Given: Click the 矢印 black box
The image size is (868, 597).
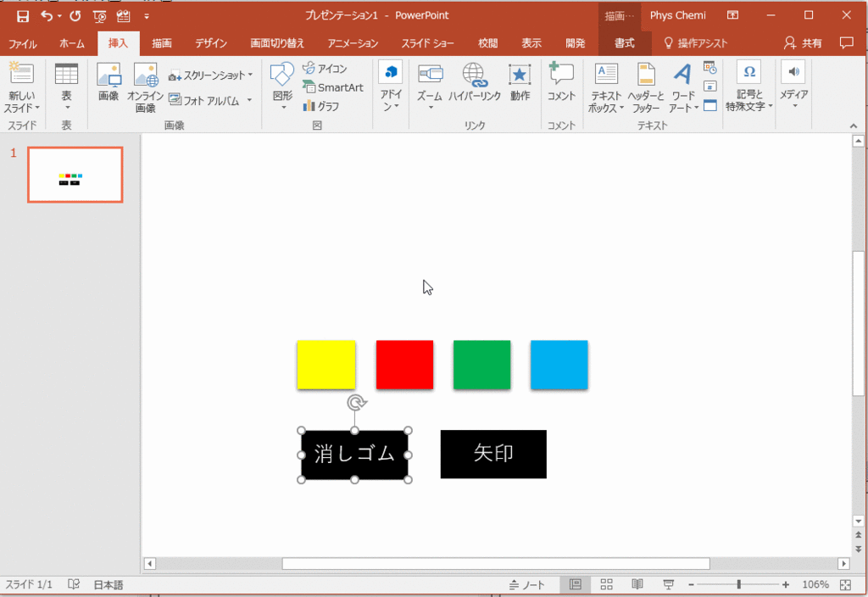Looking at the screenshot, I should point(493,455).
